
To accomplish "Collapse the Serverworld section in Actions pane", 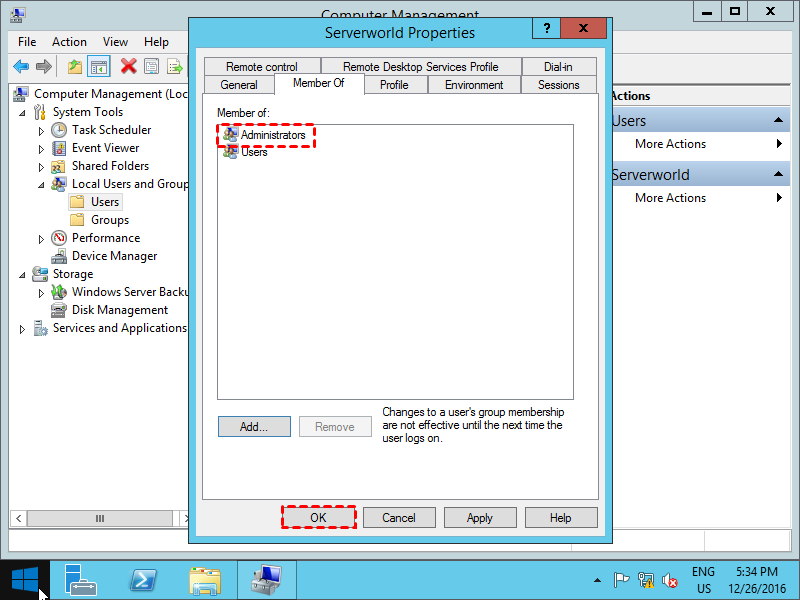I will click(778, 174).
